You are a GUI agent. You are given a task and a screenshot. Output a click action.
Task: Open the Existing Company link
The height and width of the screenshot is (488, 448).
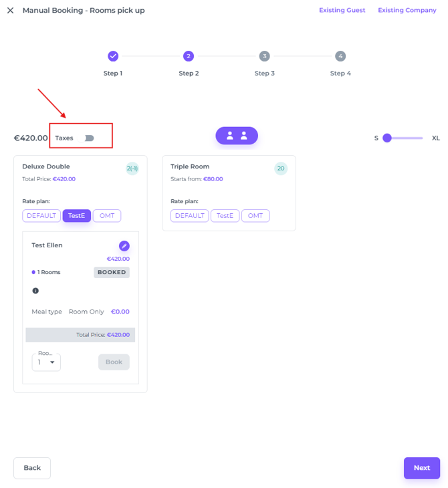pos(407,11)
